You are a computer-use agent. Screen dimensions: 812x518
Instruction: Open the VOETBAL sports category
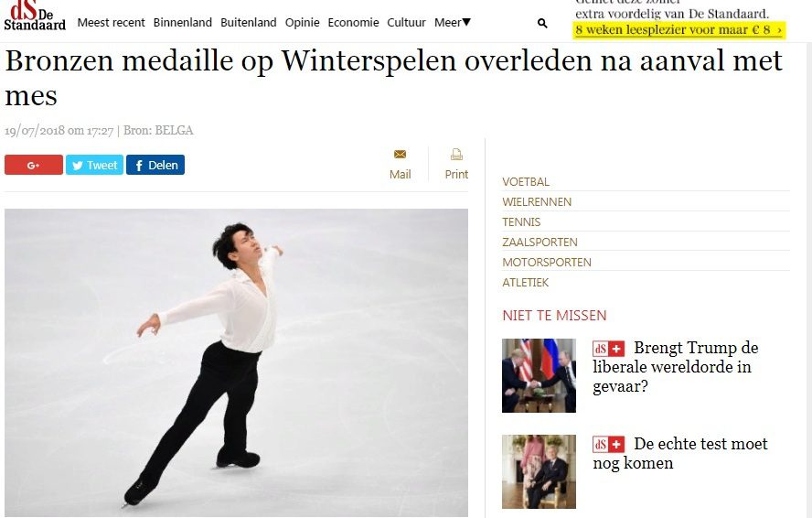[x=526, y=182]
